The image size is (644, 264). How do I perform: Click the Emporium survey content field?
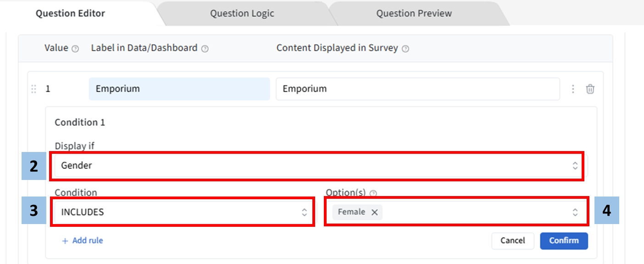[417, 89]
